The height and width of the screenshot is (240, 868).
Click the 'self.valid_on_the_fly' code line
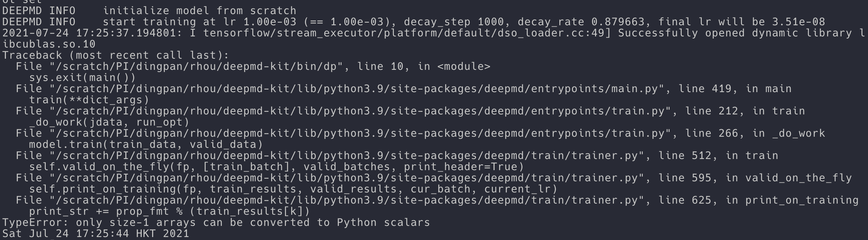(x=276, y=167)
